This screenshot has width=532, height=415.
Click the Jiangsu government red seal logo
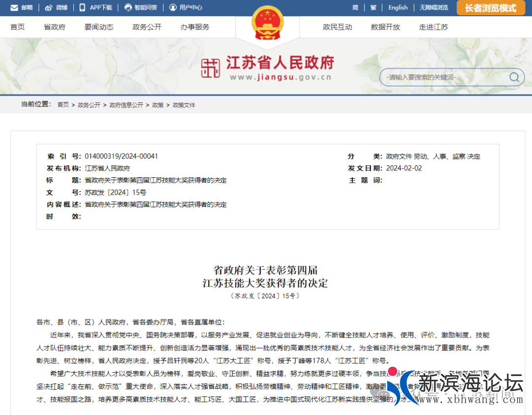tap(210, 68)
